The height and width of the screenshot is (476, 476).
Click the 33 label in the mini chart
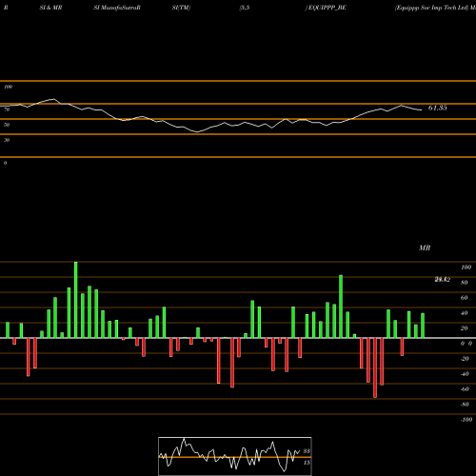(x=307, y=451)
